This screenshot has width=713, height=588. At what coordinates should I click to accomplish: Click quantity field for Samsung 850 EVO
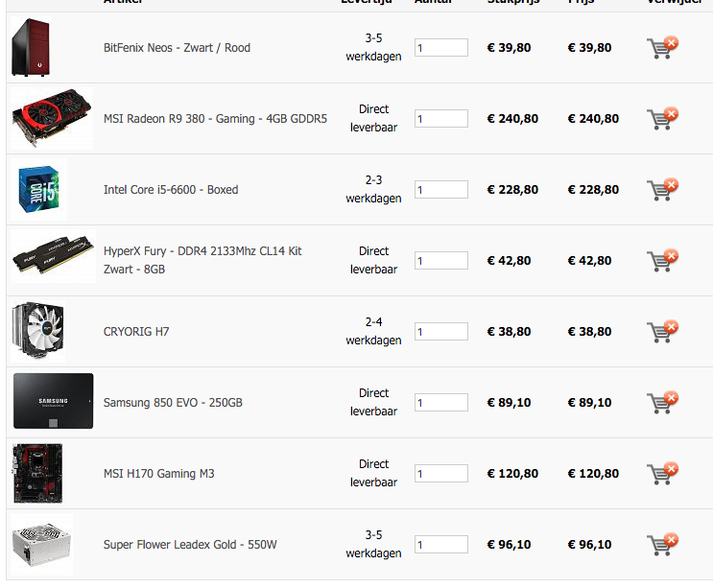pyautogui.click(x=441, y=402)
